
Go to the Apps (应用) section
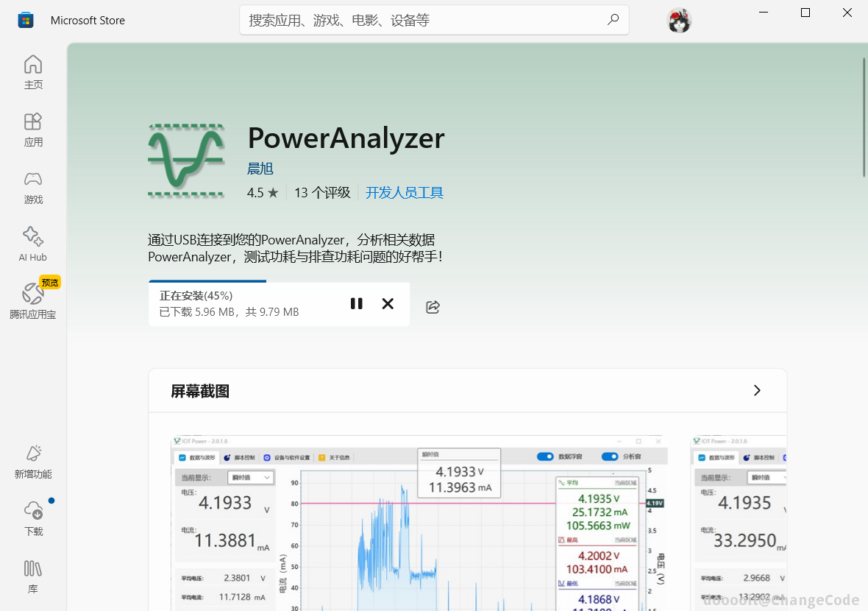[x=33, y=130]
